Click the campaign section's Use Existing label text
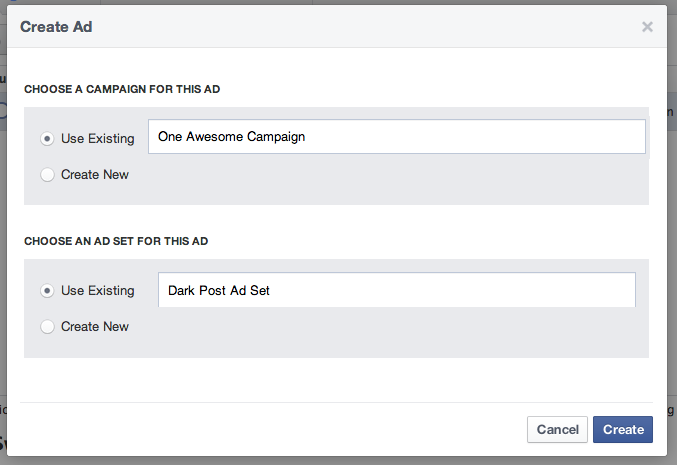 98,139
